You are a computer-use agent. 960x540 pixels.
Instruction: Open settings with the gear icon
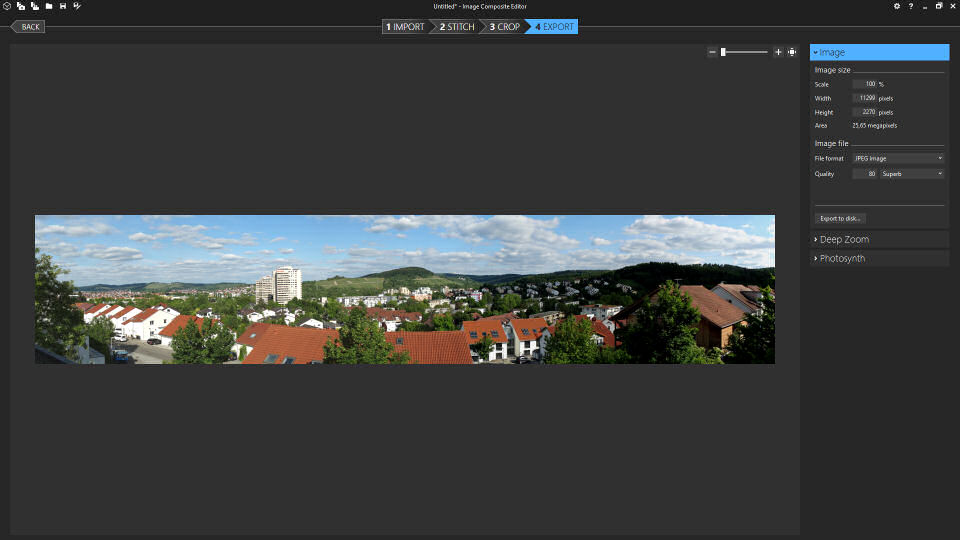click(x=897, y=6)
